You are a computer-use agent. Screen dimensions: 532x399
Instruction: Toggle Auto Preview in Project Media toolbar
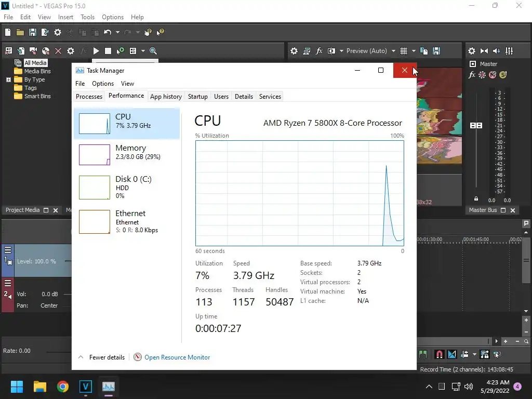click(121, 51)
